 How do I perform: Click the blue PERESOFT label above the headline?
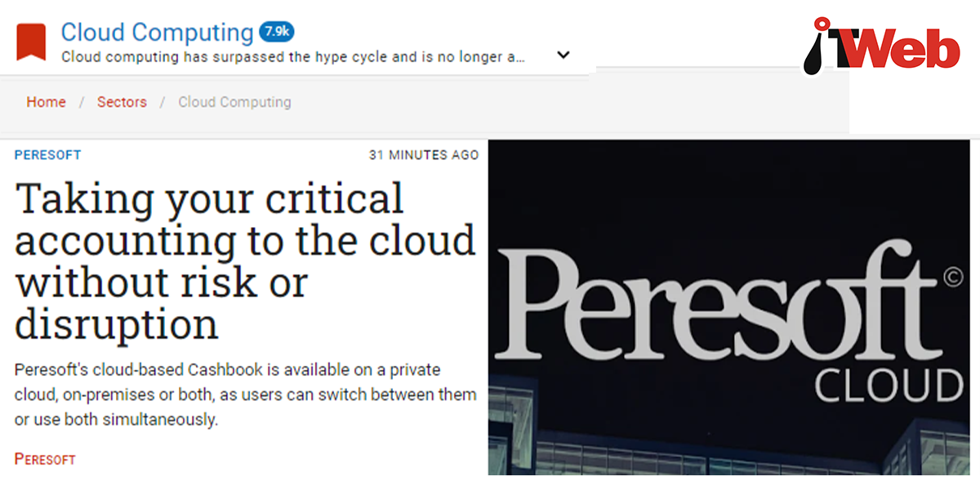tap(47, 154)
